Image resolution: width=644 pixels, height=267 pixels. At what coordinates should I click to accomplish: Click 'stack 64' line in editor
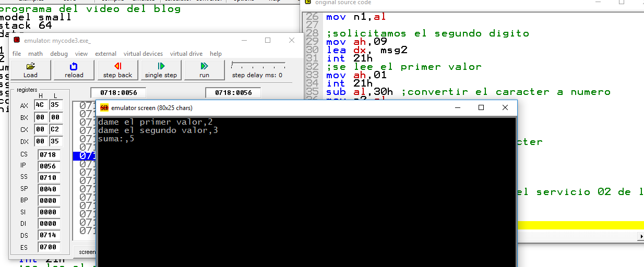[x=26, y=26]
